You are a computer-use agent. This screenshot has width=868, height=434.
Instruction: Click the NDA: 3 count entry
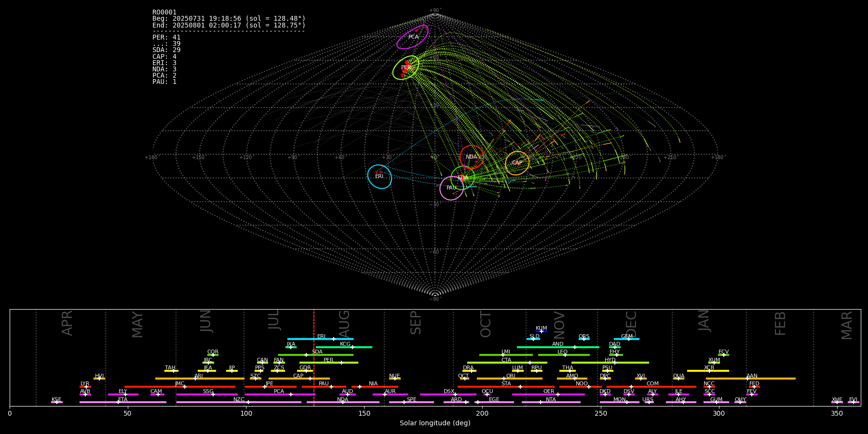click(164, 69)
